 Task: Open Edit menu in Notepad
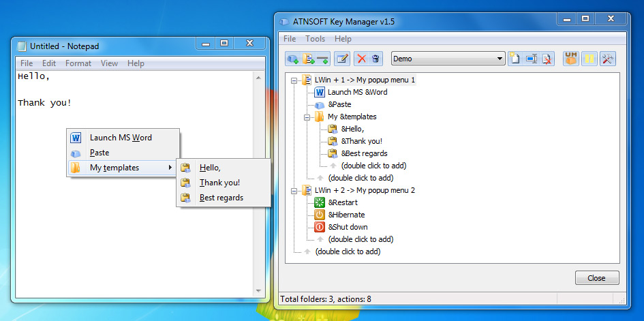(x=49, y=63)
